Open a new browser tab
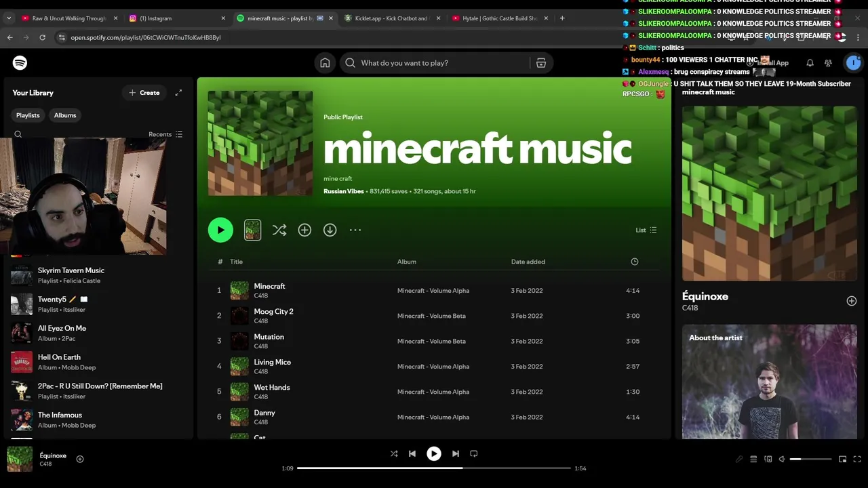Screen dimensions: 868x488 point(562,18)
